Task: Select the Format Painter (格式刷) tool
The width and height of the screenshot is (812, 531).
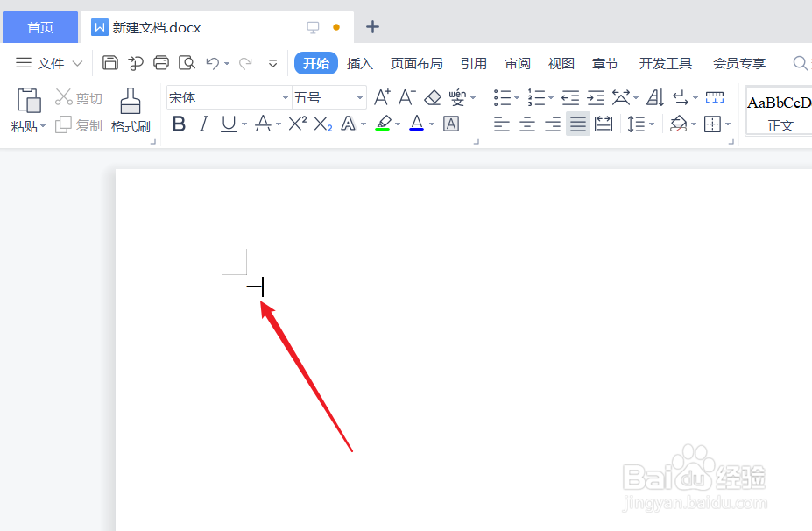Action: tap(130, 112)
